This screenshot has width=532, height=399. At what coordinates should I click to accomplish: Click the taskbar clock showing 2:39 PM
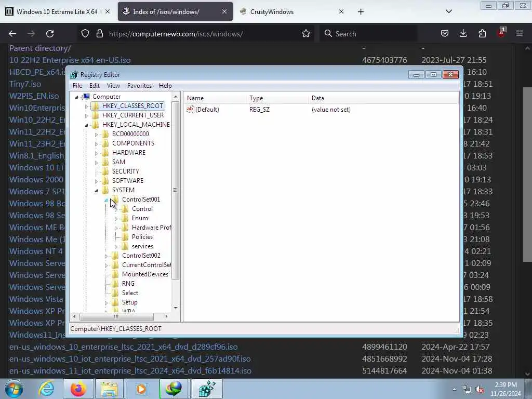505,389
